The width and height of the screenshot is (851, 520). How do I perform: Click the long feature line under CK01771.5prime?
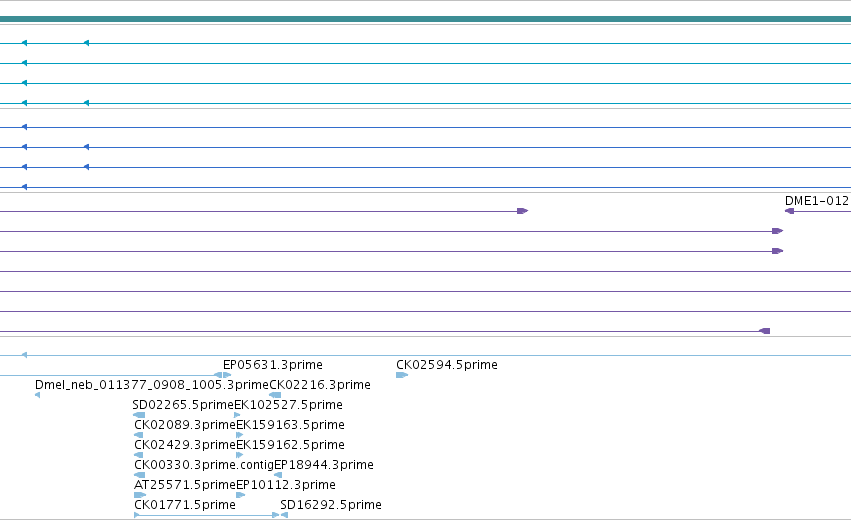coord(206,515)
